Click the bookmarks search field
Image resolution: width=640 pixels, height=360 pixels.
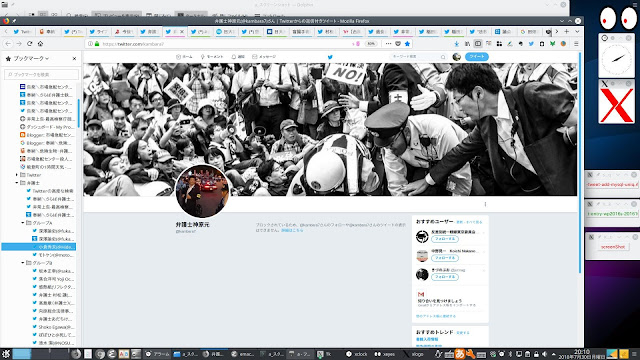[41, 74]
